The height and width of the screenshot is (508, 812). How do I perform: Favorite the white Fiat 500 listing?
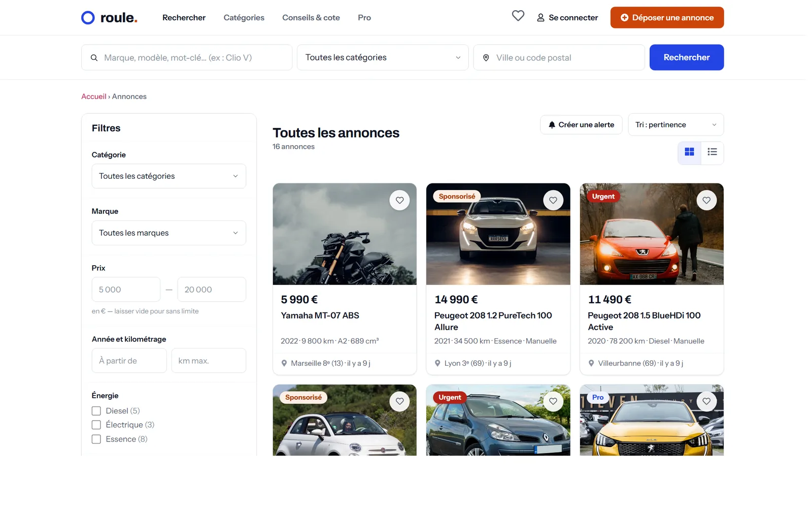click(x=399, y=401)
